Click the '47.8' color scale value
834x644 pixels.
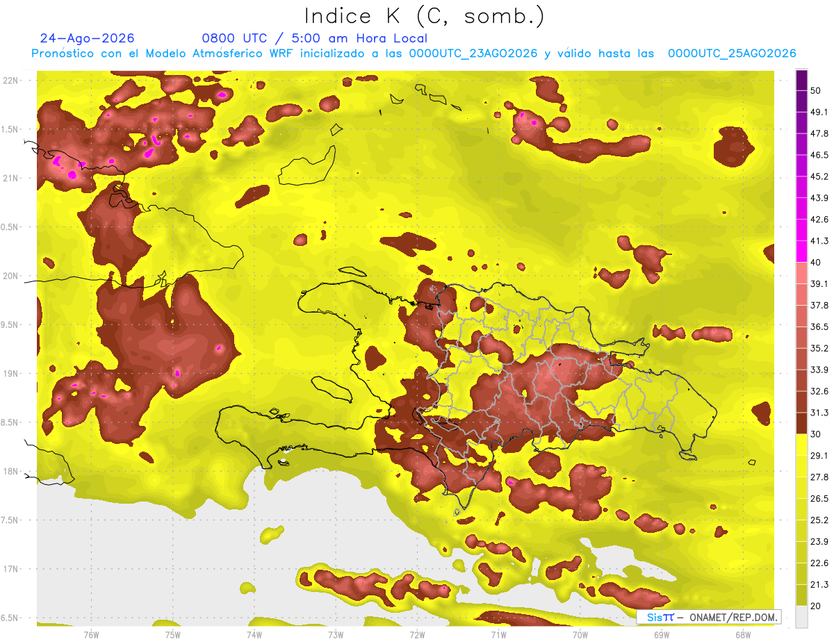[x=819, y=133]
